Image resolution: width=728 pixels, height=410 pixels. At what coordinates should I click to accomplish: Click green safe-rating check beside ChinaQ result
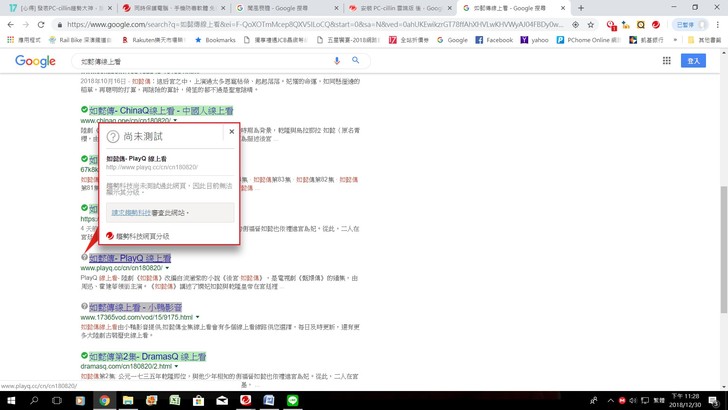click(x=84, y=110)
